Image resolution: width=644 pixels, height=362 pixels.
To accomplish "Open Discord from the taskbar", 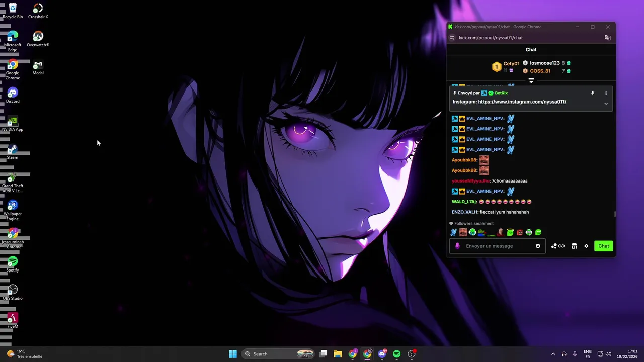I will [382, 354].
